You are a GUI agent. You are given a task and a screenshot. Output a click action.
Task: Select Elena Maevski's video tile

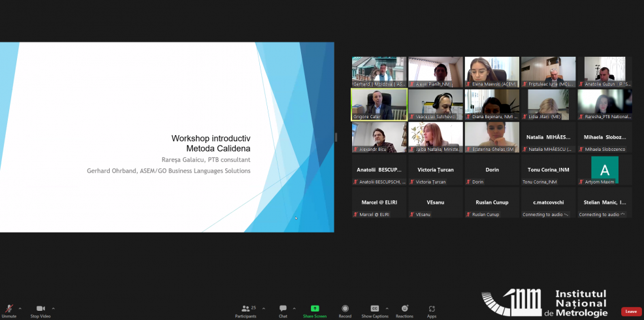pyautogui.click(x=492, y=72)
